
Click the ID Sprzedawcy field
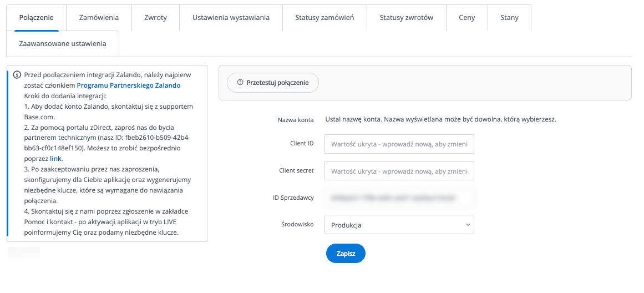399,198
